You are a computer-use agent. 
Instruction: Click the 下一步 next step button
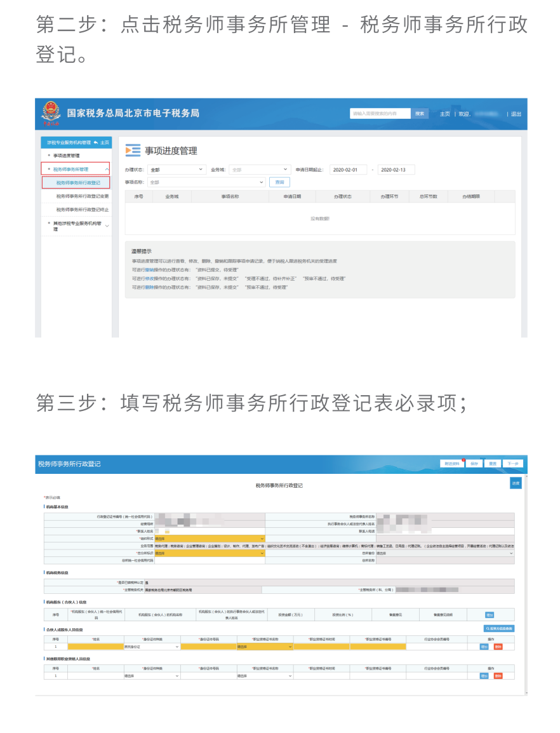coord(513,464)
